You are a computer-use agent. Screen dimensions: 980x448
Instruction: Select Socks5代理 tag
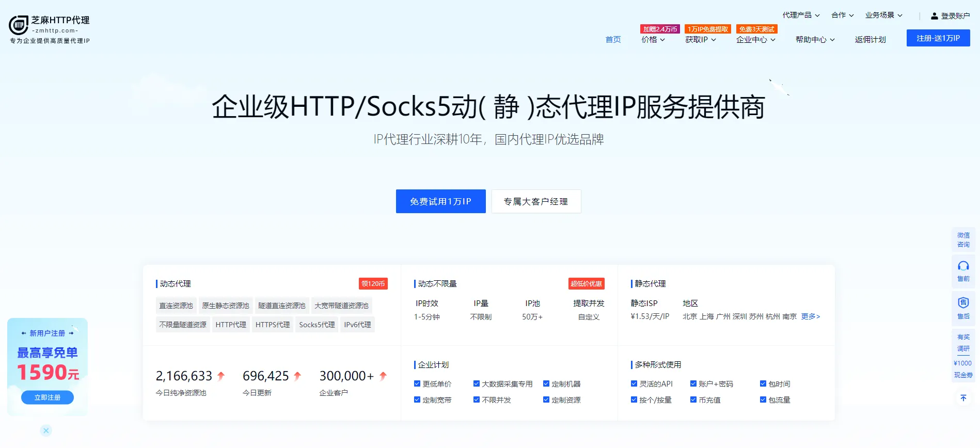317,325
